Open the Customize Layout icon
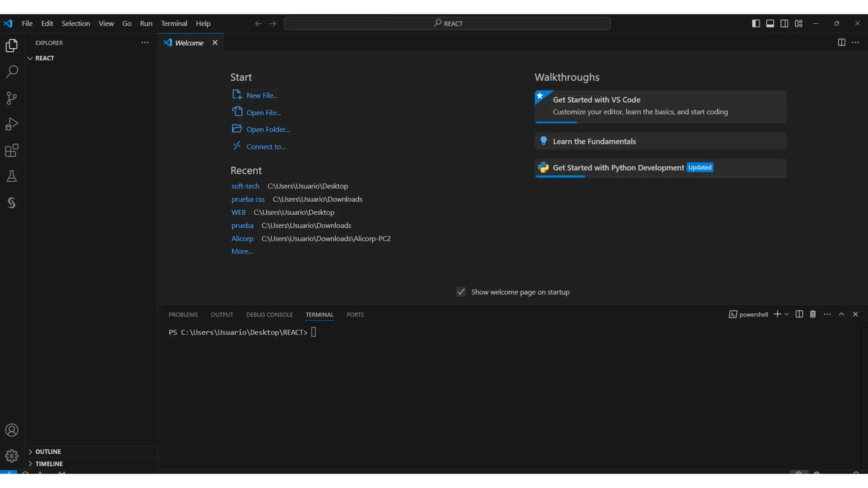The width and height of the screenshot is (868, 488). (x=798, y=23)
